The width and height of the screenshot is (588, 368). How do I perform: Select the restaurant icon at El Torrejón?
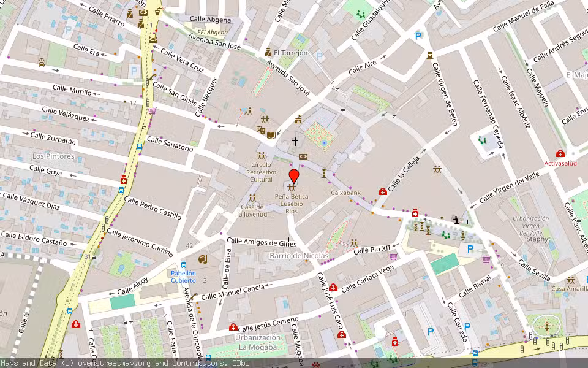[268, 52]
